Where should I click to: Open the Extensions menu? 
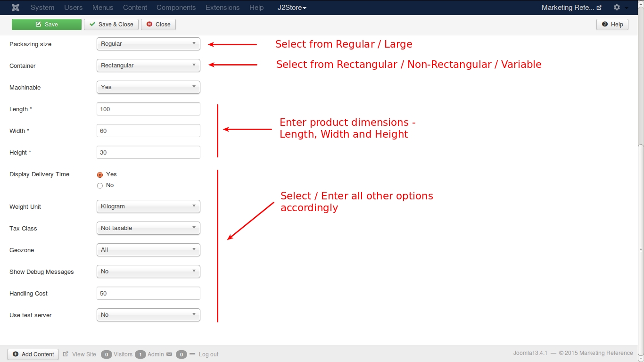(223, 8)
